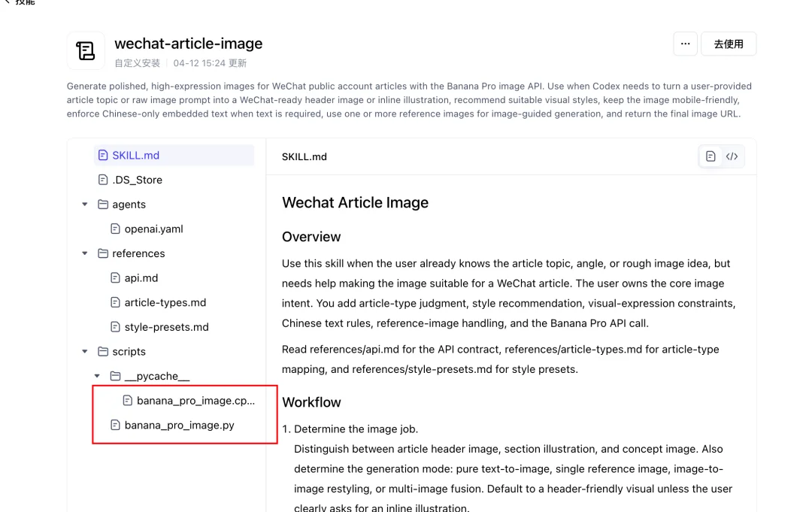The image size is (812, 512).
Task: Open article-types.md file
Action: pos(165,302)
